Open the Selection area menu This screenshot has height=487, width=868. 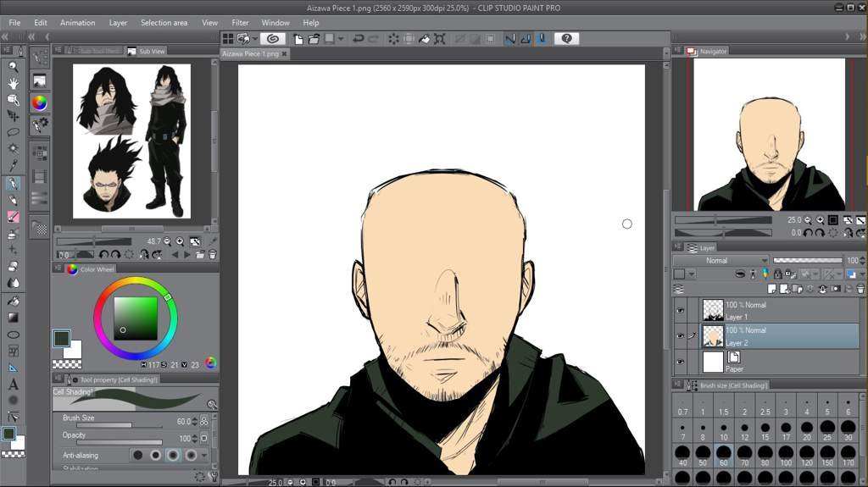point(164,23)
